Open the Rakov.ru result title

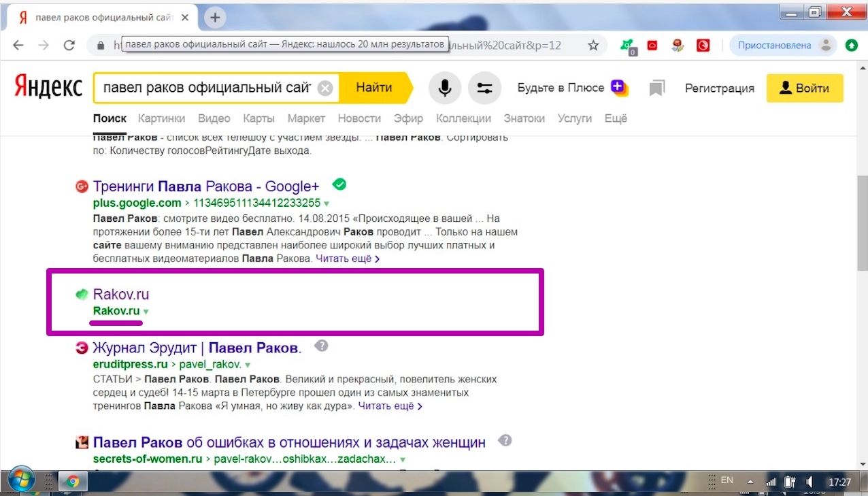pyautogui.click(x=121, y=295)
